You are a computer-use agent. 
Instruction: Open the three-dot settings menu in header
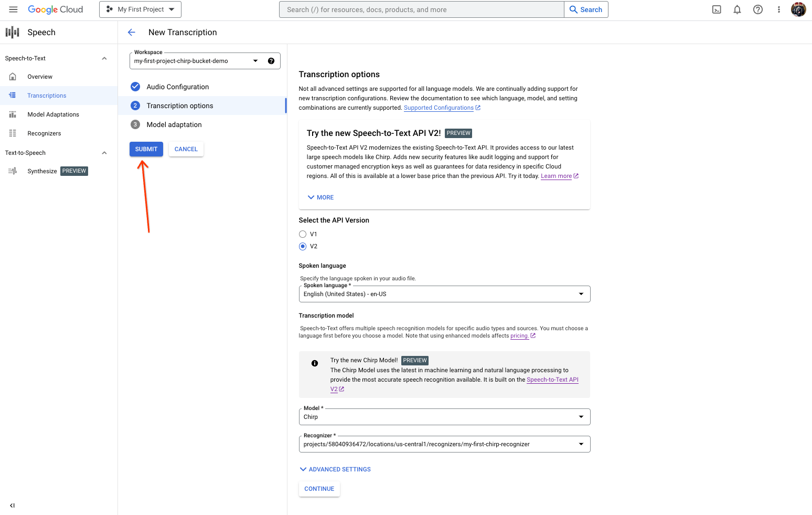[779, 9]
